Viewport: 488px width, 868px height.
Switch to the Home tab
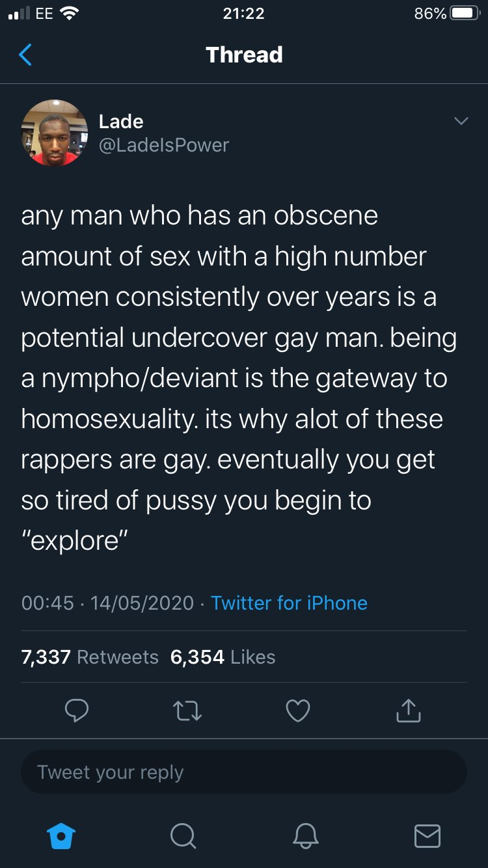(62, 836)
